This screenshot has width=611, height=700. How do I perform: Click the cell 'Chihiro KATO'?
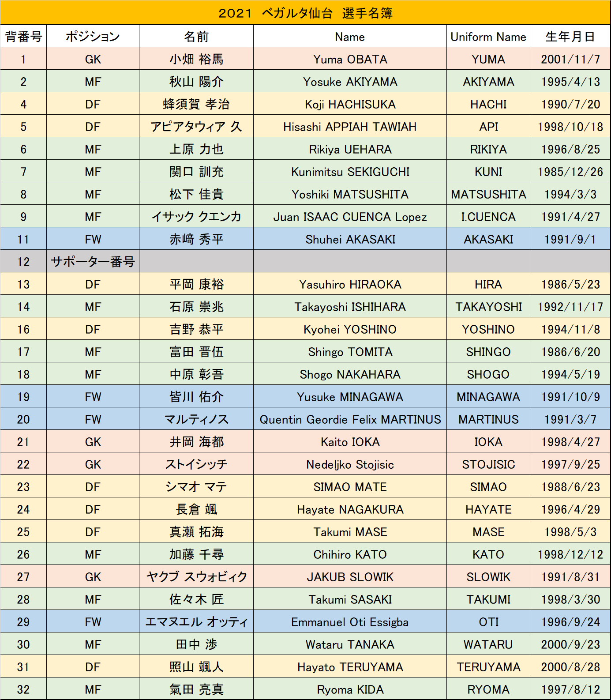[350, 554]
